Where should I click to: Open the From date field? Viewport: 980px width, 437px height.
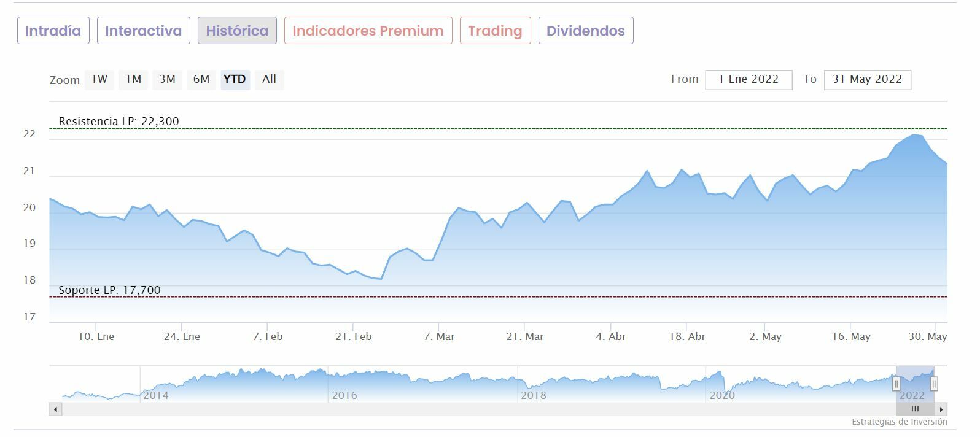pos(749,80)
